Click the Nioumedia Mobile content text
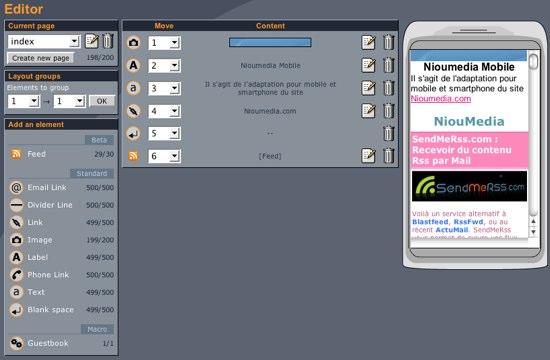This screenshot has height=360, width=550. (270, 66)
